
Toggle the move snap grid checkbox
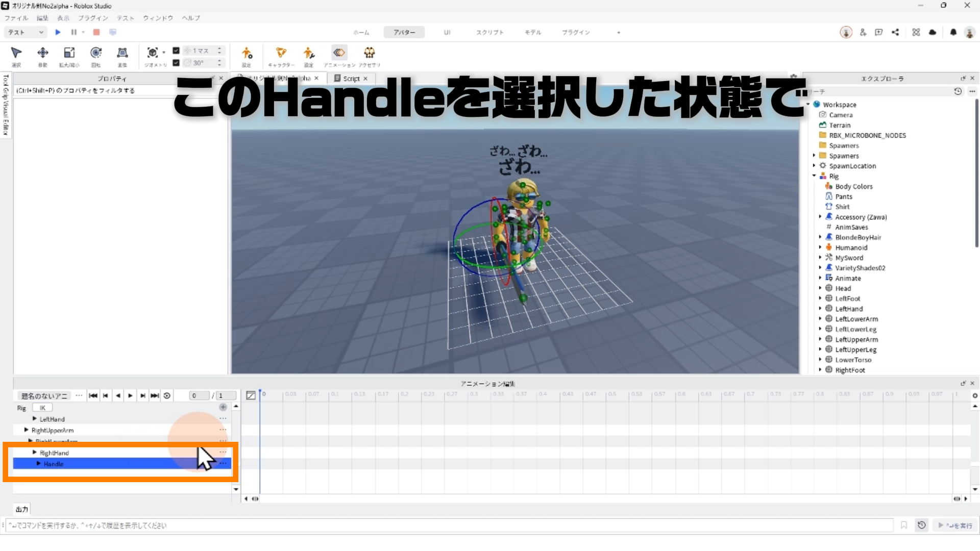(176, 51)
